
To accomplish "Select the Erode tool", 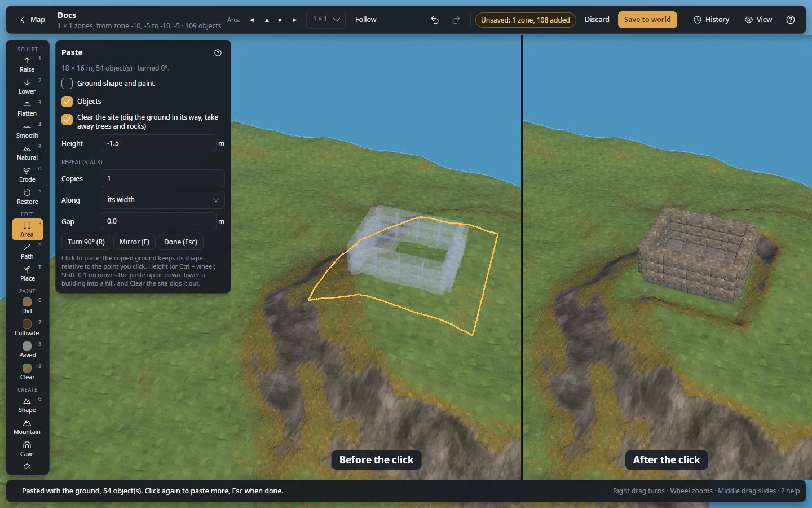I will pos(27,174).
